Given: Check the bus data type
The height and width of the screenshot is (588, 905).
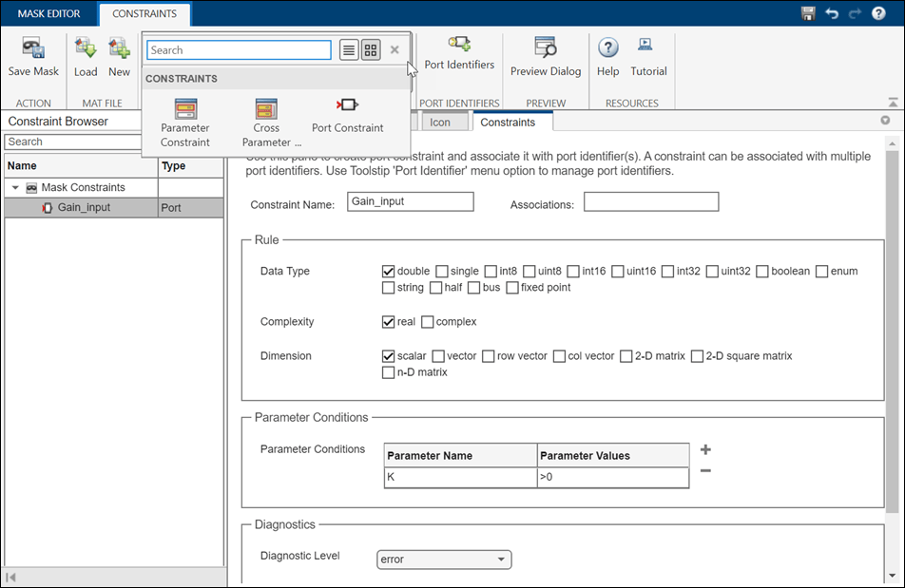Looking at the screenshot, I should tap(473, 288).
